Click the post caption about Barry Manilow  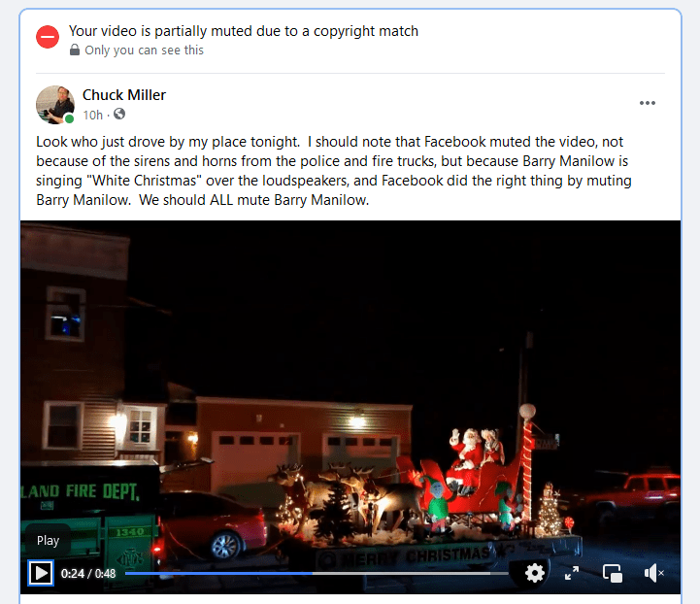tap(333, 171)
